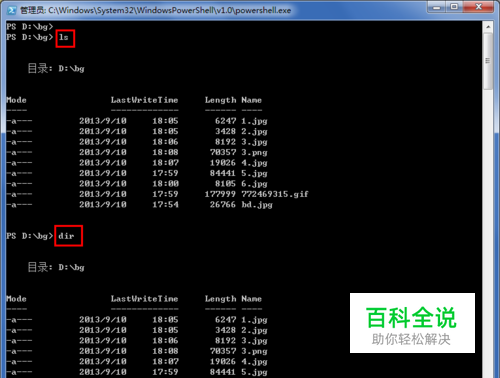
Task: Click the Mode header in the ls output
Action: point(16,100)
